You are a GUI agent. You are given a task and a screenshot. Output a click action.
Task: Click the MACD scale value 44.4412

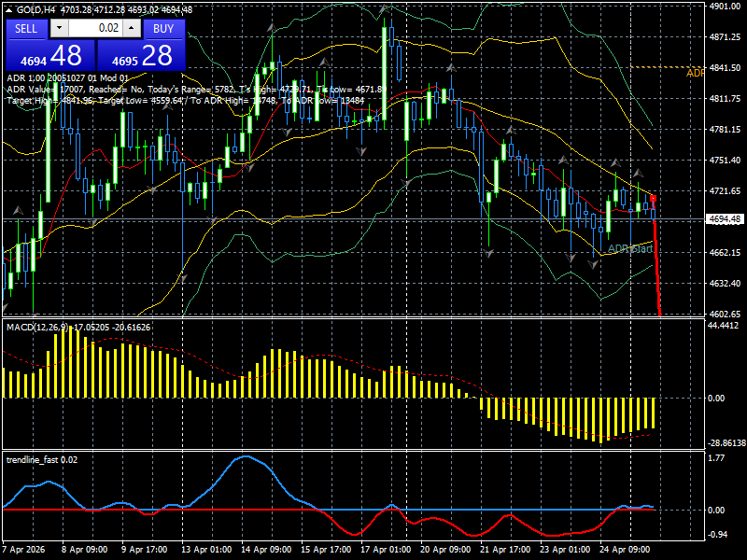pos(723,325)
